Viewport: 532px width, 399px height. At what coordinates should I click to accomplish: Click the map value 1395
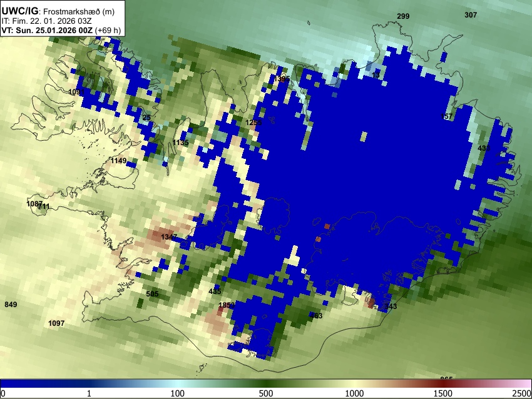(x=282, y=79)
